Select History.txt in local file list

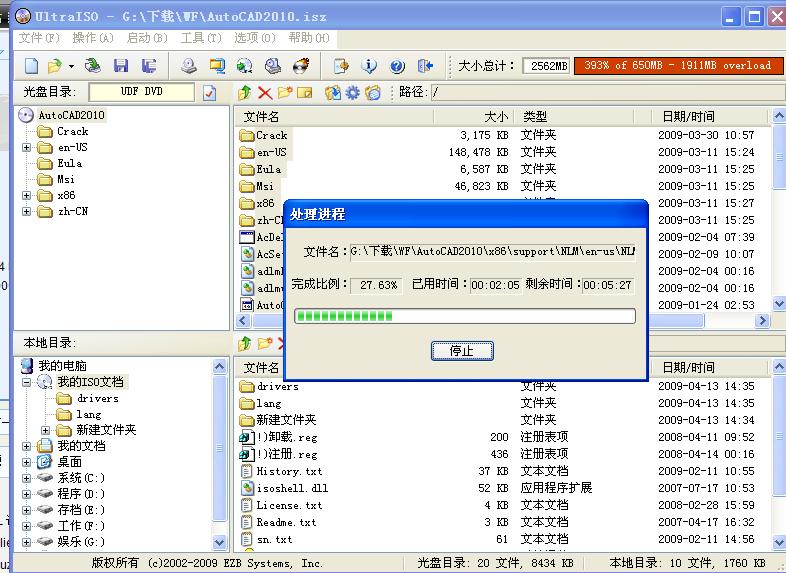[x=289, y=471]
